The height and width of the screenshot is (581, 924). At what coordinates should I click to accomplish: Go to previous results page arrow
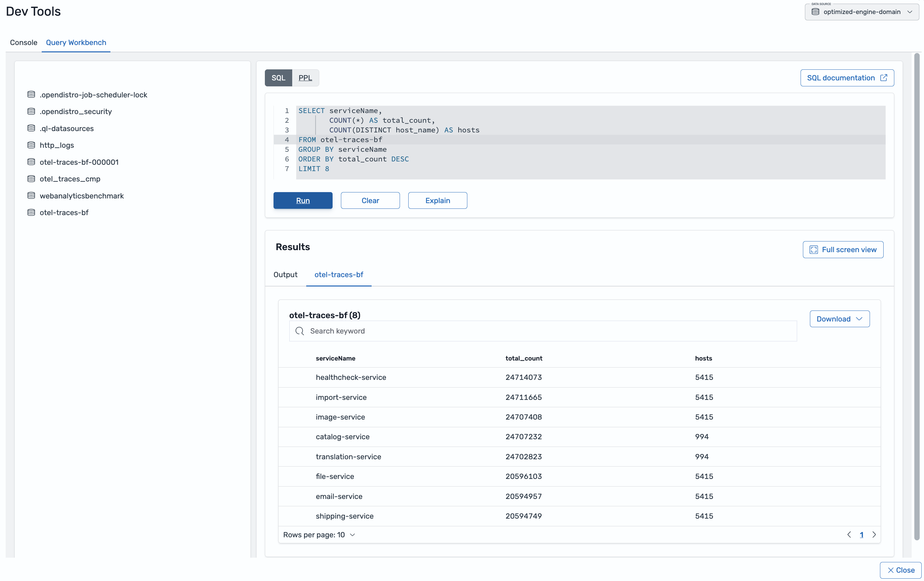[x=849, y=535]
